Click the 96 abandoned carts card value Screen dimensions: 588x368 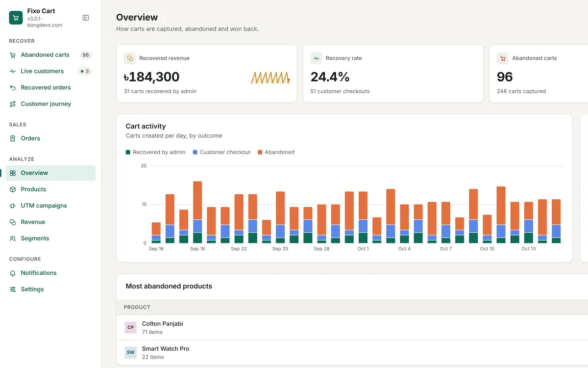click(505, 77)
